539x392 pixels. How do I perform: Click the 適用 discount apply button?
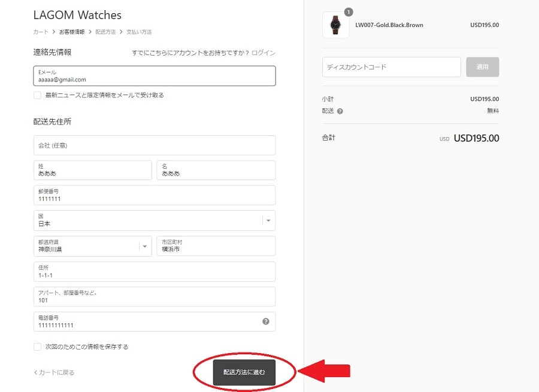(482, 67)
